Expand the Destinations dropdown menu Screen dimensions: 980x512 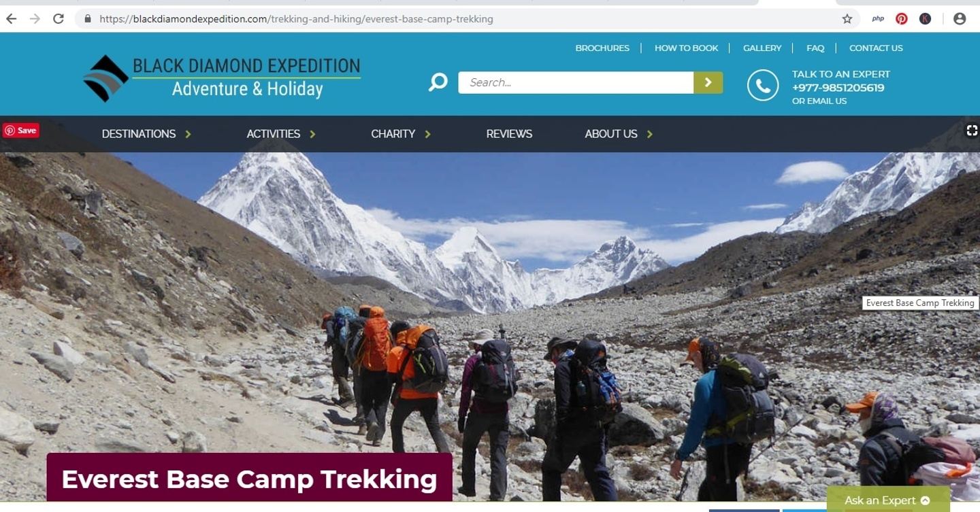tap(146, 134)
